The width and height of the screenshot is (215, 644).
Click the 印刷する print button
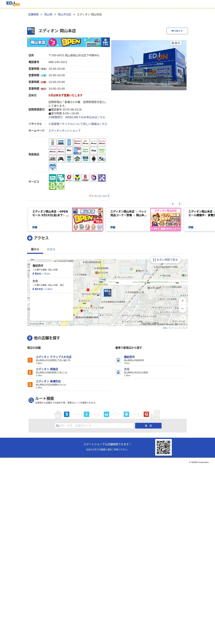click(x=177, y=31)
